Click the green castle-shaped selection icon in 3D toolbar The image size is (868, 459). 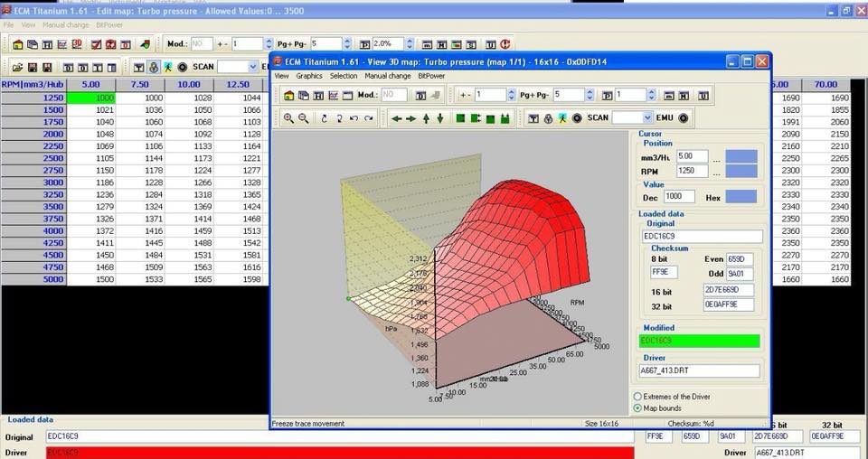[505, 117]
